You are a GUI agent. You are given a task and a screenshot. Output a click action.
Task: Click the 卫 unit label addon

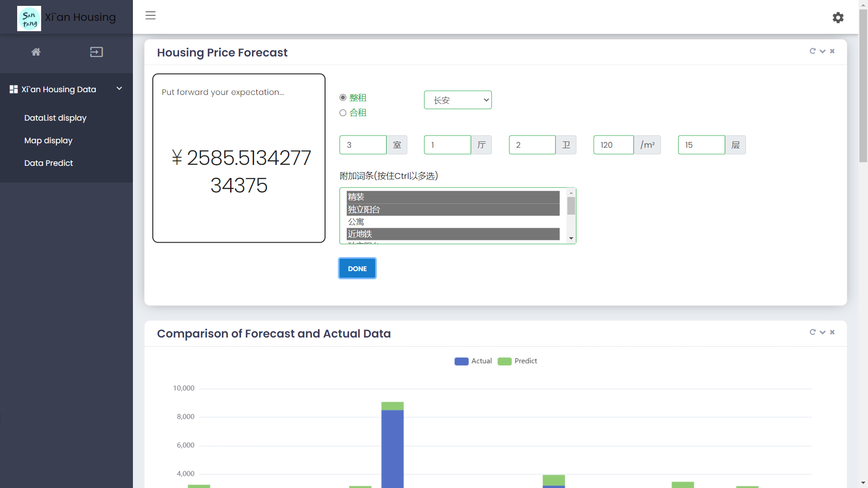pyautogui.click(x=566, y=145)
